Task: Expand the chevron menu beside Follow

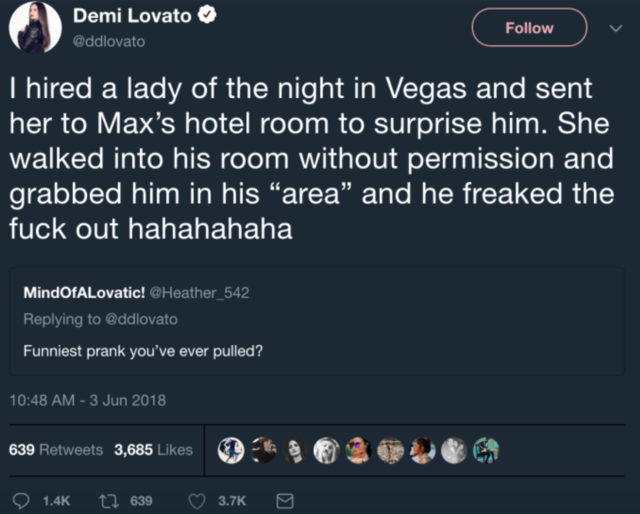Action: pyautogui.click(x=613, y=27)
